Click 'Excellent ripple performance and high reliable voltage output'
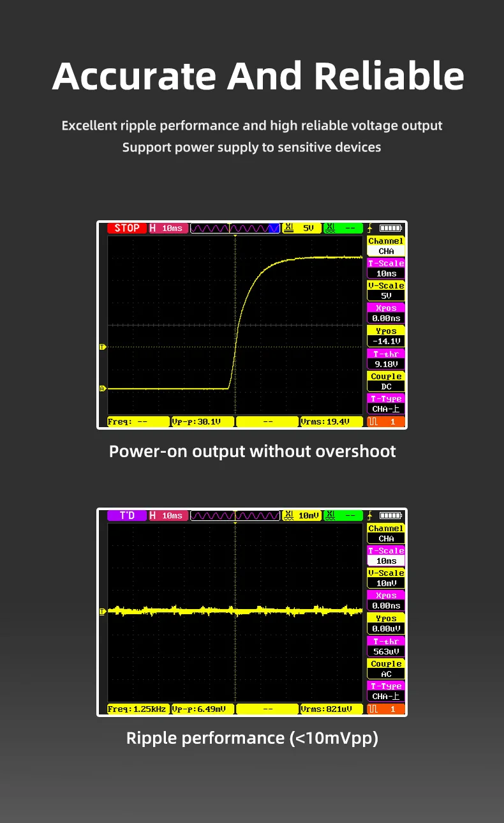This screenshot has height=823, width=504. coord(252,126)
